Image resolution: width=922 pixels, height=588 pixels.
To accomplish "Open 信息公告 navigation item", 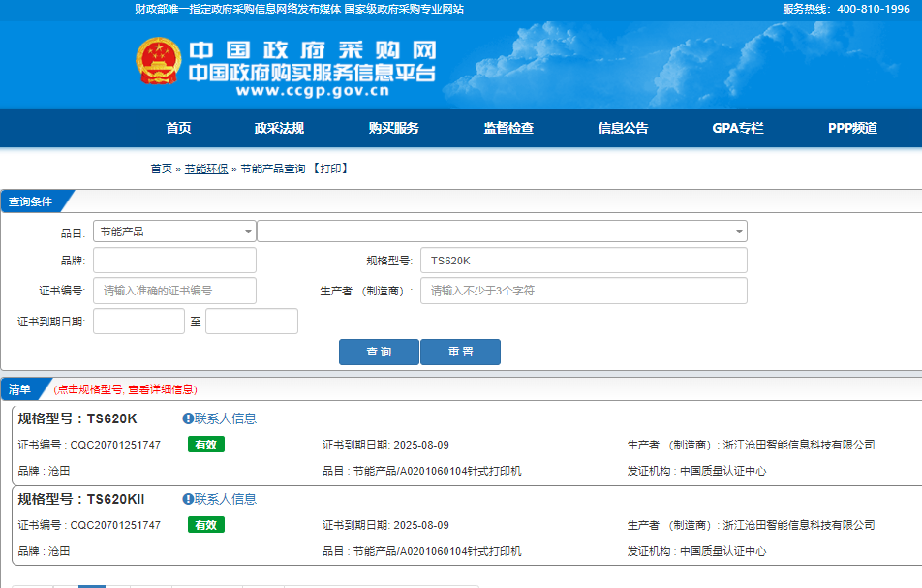I will click(x=624, y=128).
